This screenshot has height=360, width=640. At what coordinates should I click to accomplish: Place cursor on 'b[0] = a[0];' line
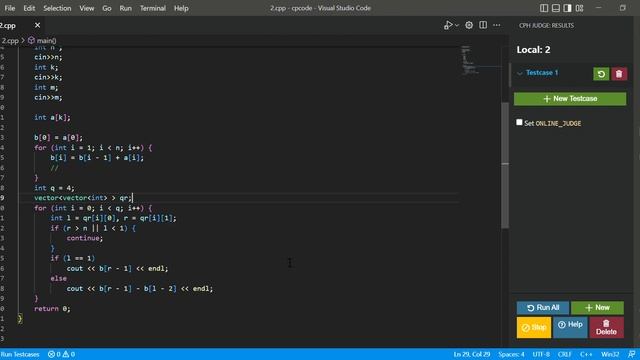pos(58,138)
